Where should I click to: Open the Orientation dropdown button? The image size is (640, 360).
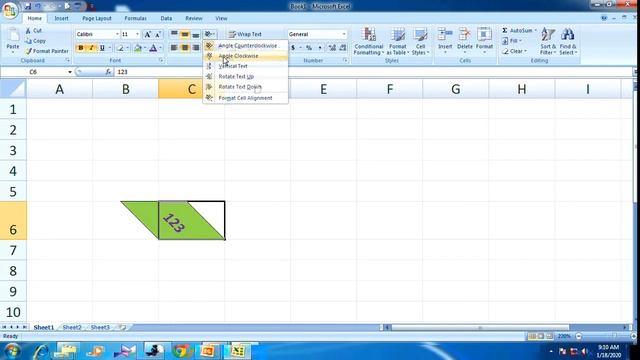point(210,34)
